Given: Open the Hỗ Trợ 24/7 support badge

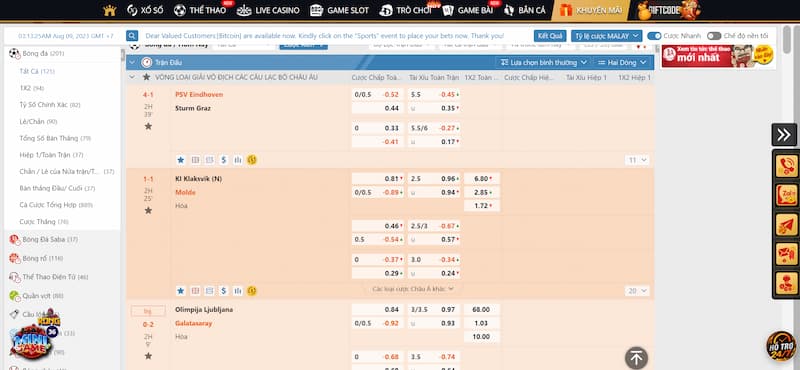Looking at the screenshot, I should click(x=781, y=346).
